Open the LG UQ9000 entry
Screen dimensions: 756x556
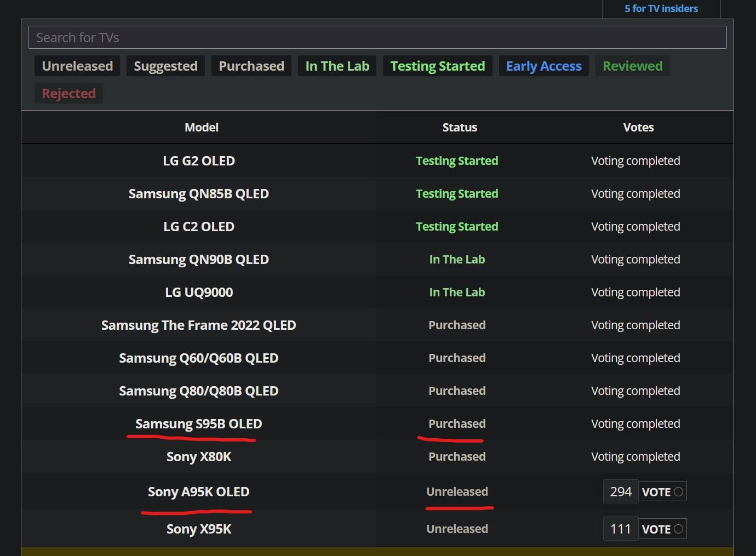[199, 292]
